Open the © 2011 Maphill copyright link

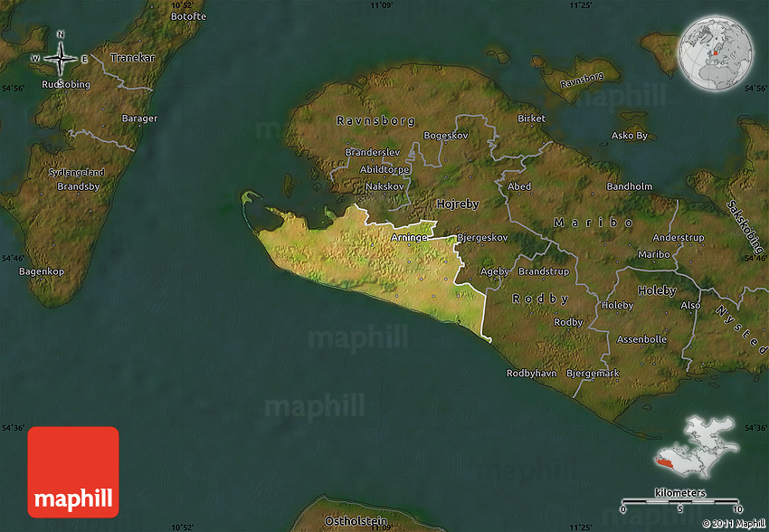coord(733,524)
